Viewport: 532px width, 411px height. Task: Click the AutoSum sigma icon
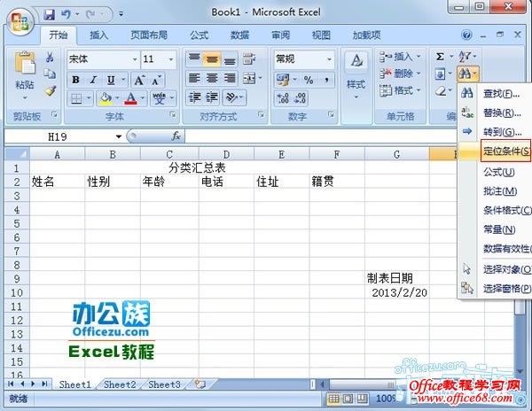(x=440, y=56)
